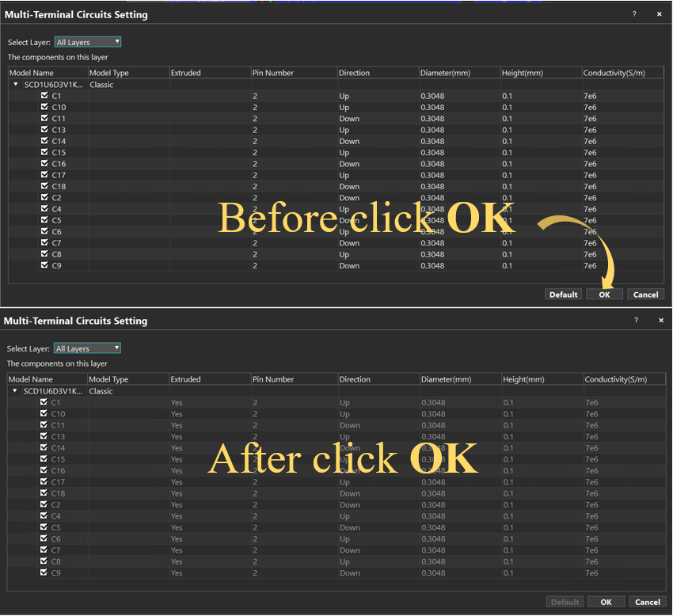Open help in the lower Multi-Terminal dialog

(x=636, y=320)
